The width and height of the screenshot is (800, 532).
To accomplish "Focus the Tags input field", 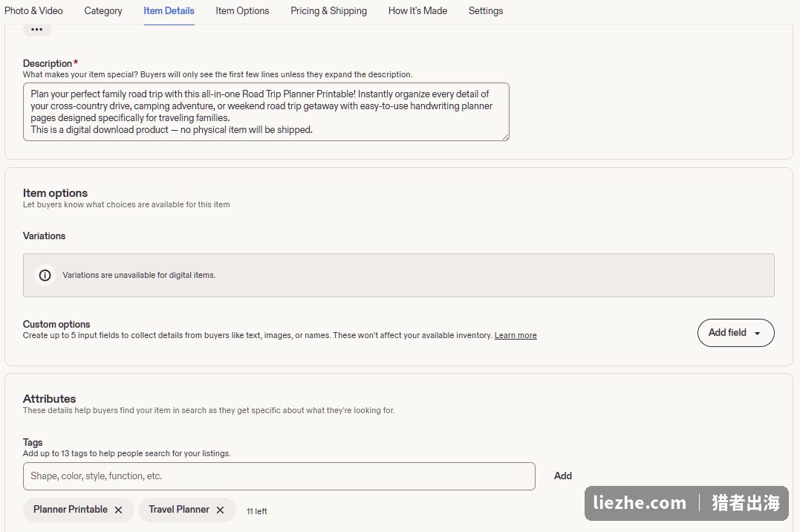I will tap(279, 476).
